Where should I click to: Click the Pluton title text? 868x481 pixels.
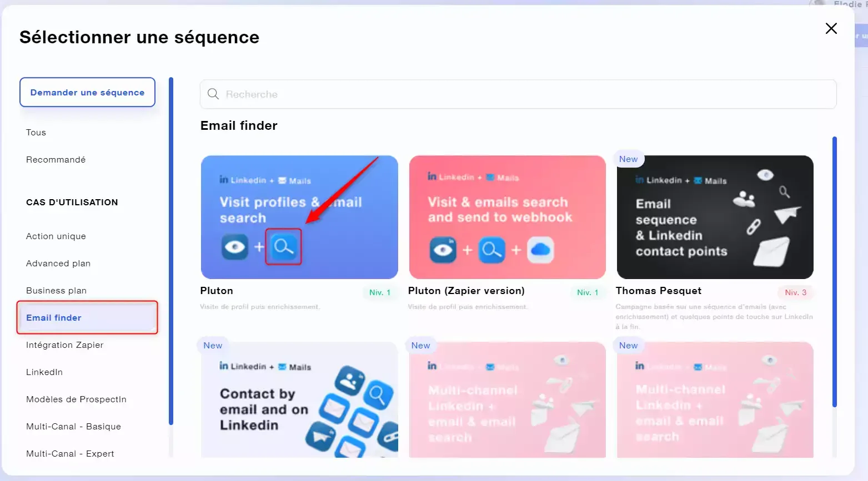point(217,291)
